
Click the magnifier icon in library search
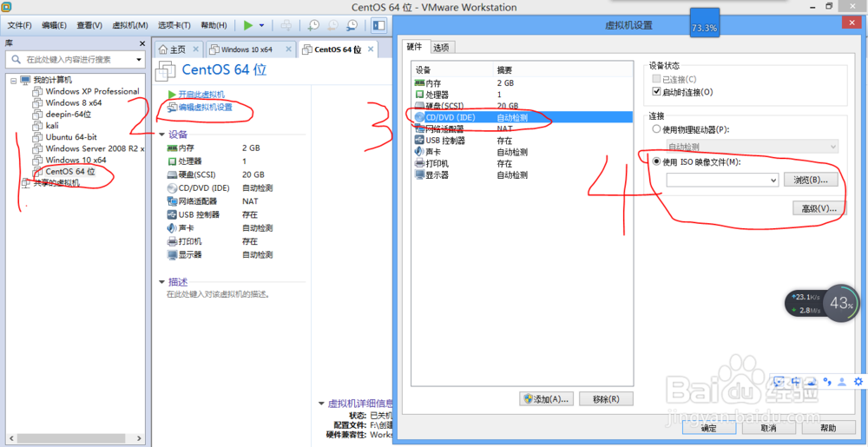pyautogui.click(x=16, y=59)
